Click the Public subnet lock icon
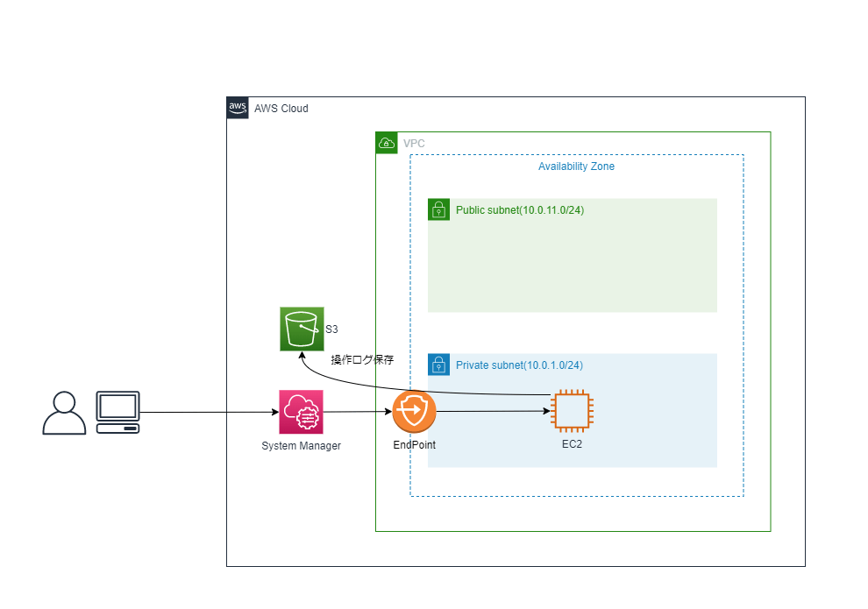Screen dimensions: 868x609 point(439,209)
